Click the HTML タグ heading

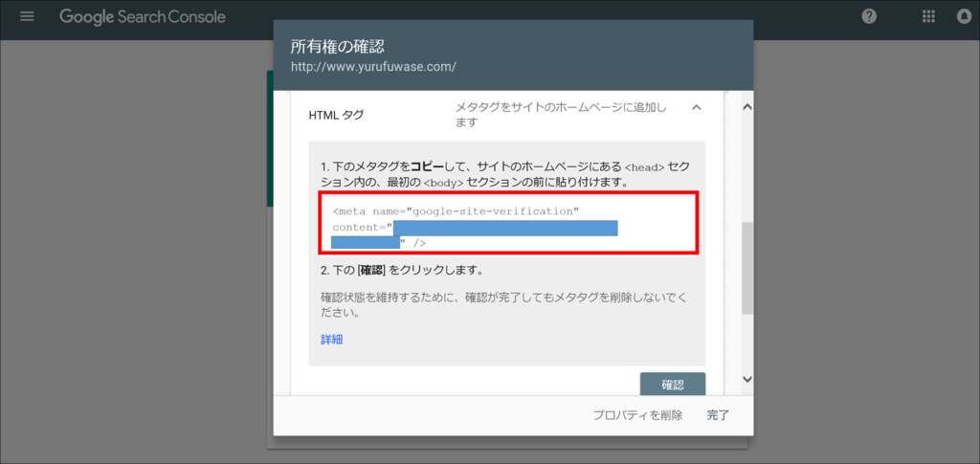tap(336, 115)
